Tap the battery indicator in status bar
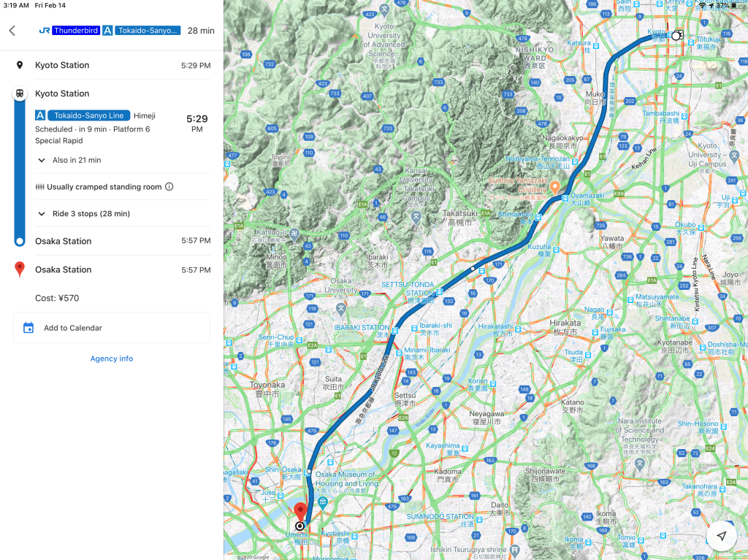748x560 pixels. (x=734, y=5)
